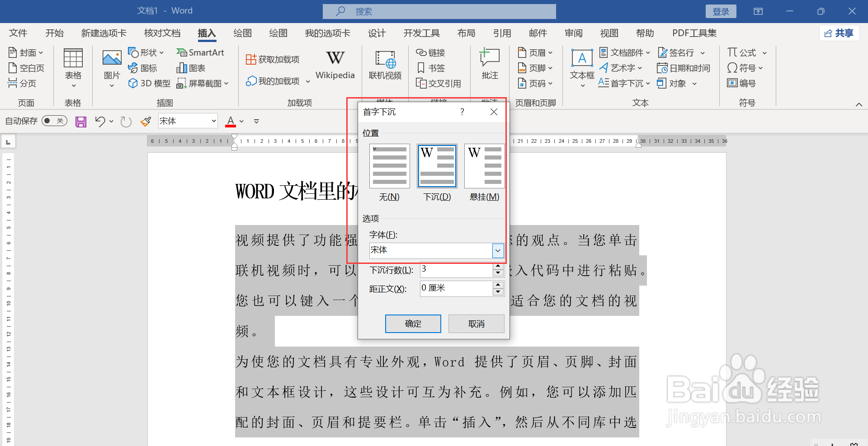Click the 共享 share button
Screen dimensions: 868x446
840,33
